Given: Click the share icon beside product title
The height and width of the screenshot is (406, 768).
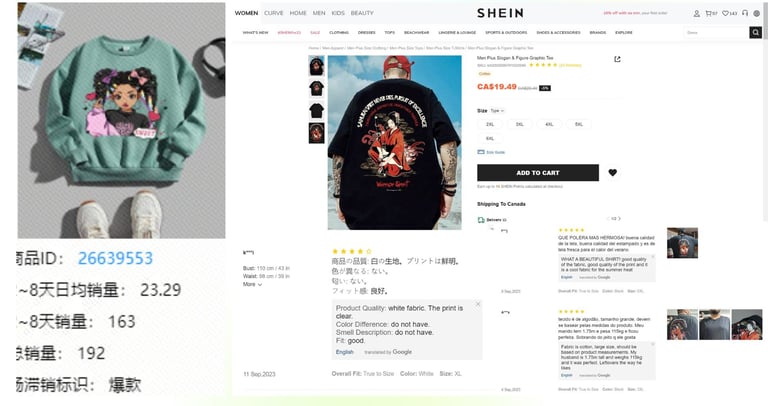Looking at the screenshot, I should pyautogui.click(x=617, y=59).
